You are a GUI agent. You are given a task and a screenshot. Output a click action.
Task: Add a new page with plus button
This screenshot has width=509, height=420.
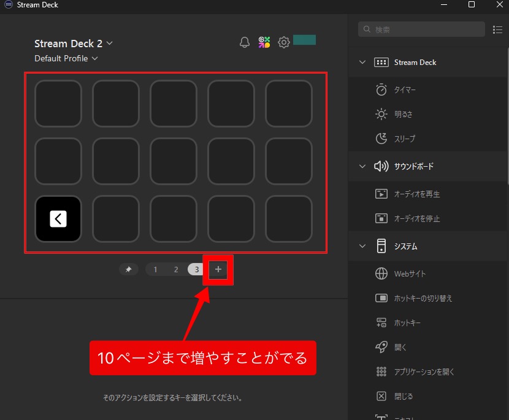(x=218, y=269)
